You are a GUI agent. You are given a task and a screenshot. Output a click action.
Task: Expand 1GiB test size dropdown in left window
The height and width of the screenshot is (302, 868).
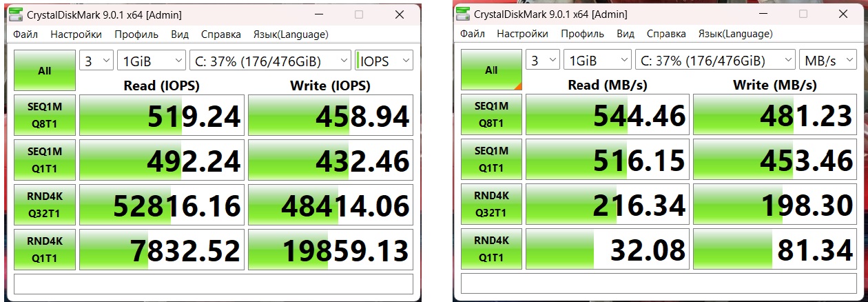[x=152, y=61]
